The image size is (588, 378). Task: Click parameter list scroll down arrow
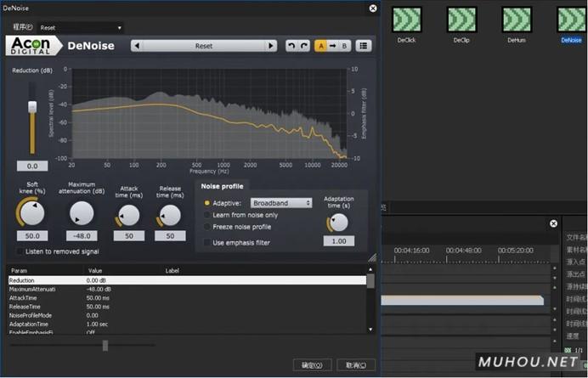[370, 330]
